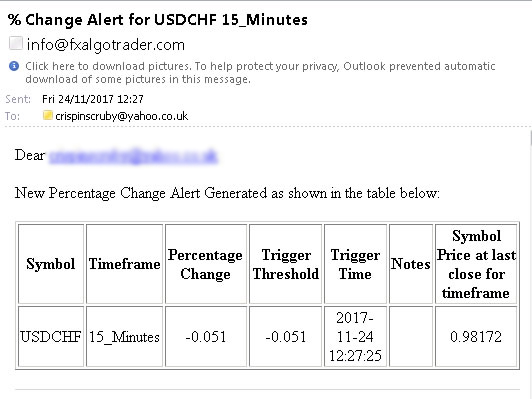Click the Timeframe column header
Viewport: 532px width, 399px height.
(125, 264)
